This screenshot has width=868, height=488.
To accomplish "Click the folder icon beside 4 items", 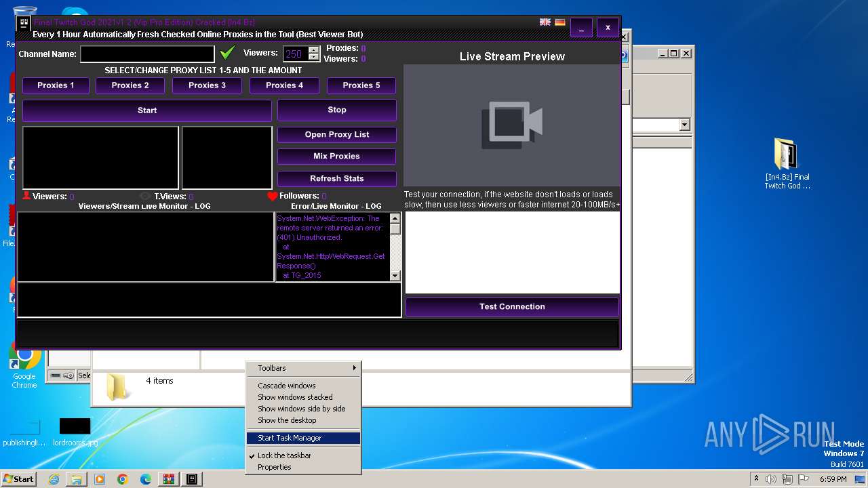I will [x=117, y=387].
